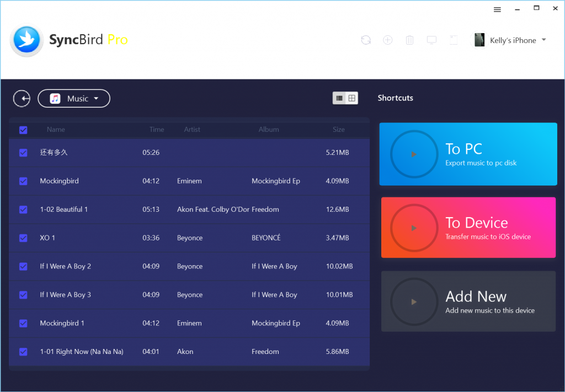The width and height of the screenshot is (565, 392).
Task: Click the refresh icon in top toolbar
Action: pyautogui.click(x=366, y=40)
